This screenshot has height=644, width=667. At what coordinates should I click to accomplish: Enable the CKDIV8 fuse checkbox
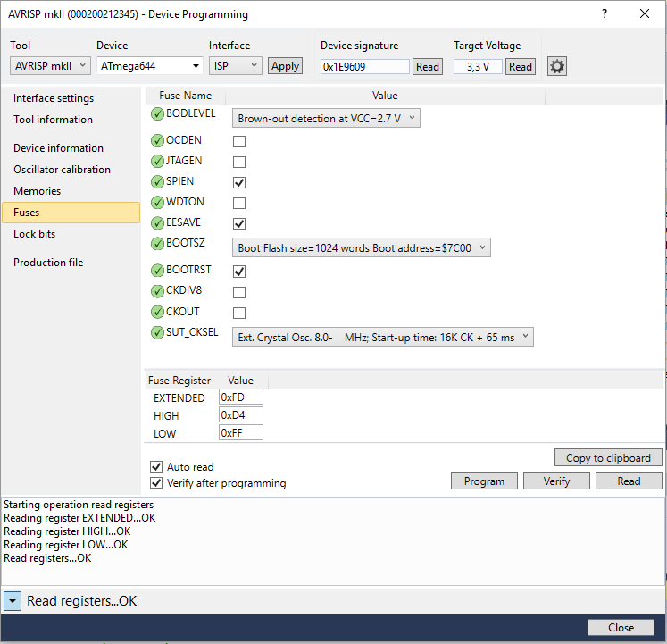tap(239, 292)
